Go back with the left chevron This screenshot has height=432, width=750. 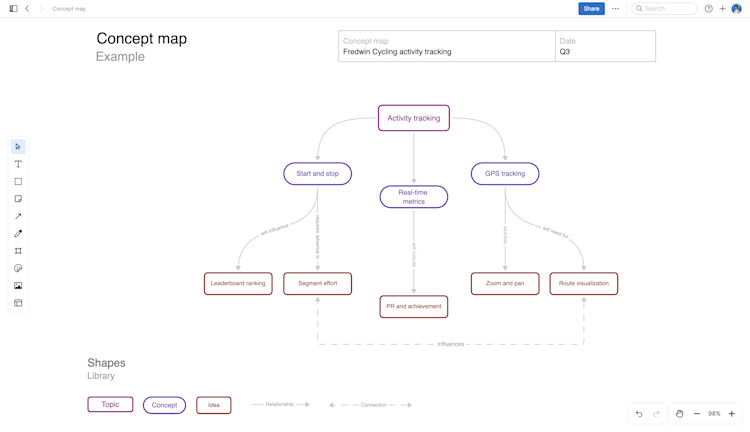[x=27, y=9]
